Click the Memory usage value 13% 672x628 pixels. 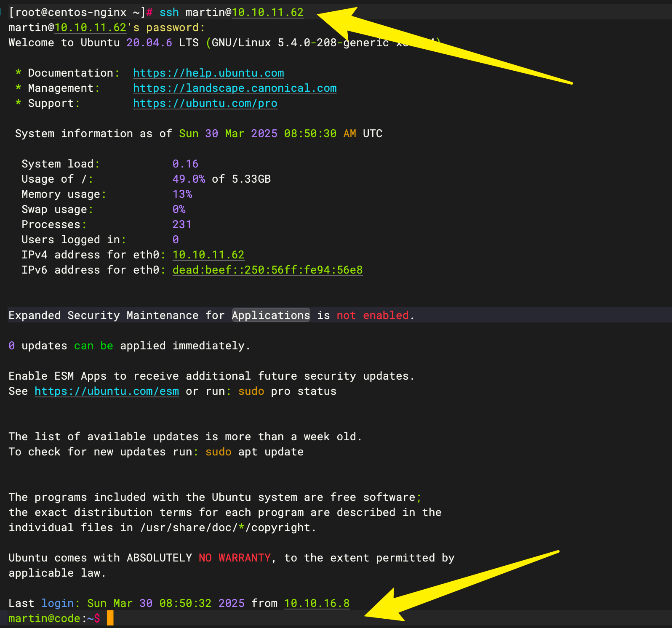tap(182, 194)
